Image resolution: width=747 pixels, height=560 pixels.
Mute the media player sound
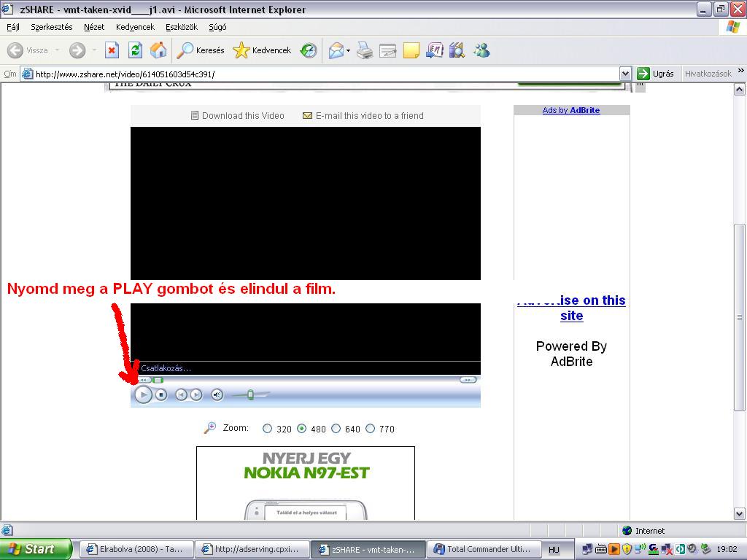217,394
